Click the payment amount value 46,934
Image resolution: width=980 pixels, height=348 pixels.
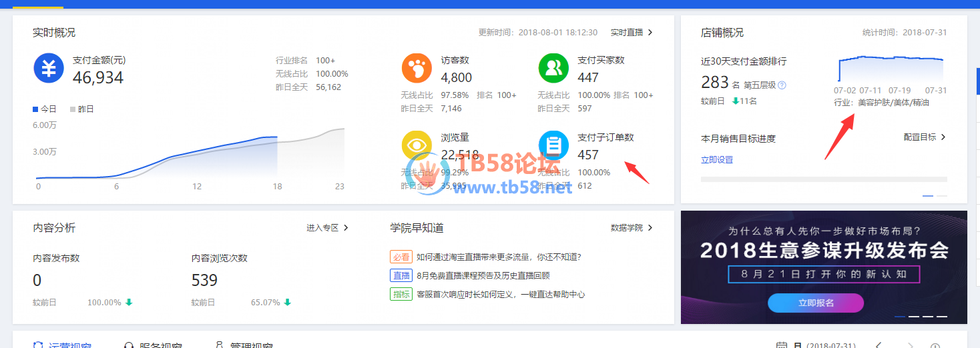pos(98,77)
